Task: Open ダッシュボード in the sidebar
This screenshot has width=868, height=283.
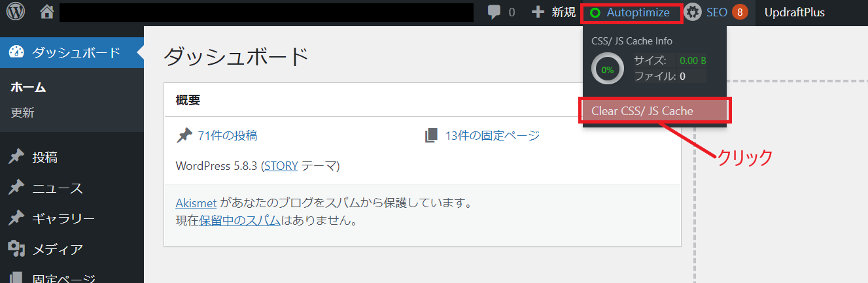Action: click(x=76, y=53)
